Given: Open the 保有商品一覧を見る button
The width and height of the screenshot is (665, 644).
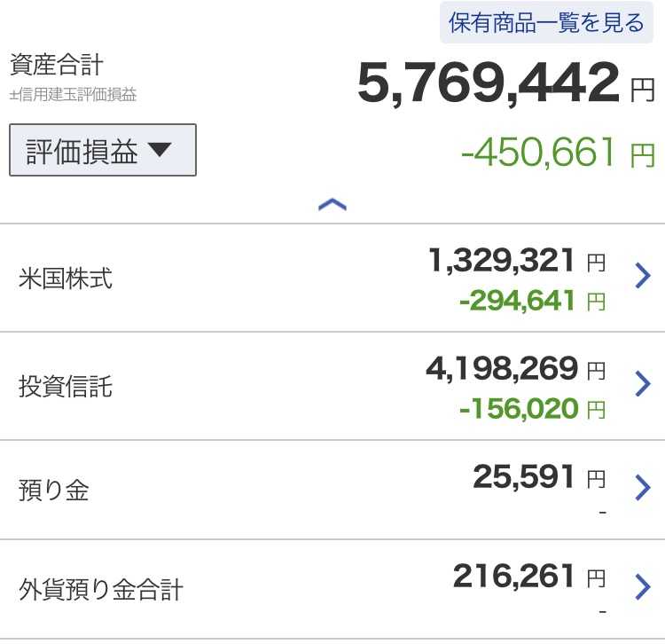Looking at the screenshot, I should coord(546,22).
